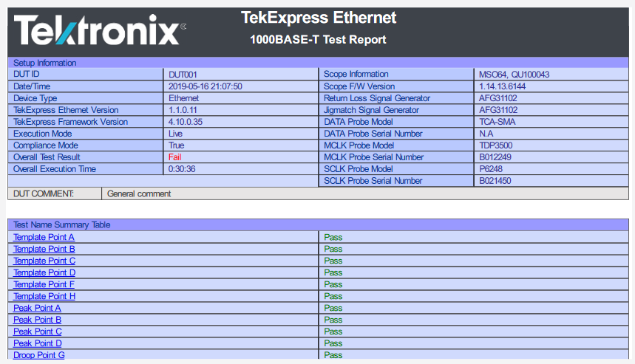Click the Pass result beside Template Point A
The height and width of the screenshot is (364, 635).
333,238
